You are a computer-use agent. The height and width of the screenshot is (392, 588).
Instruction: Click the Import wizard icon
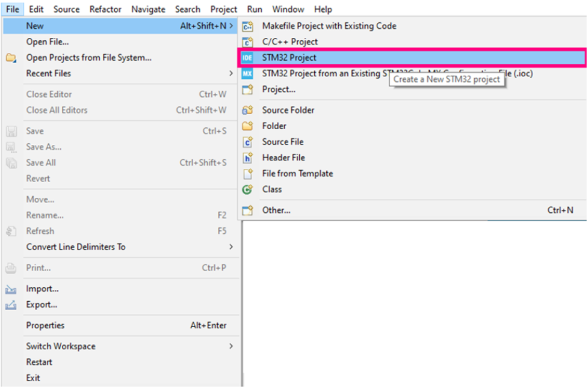point(11,289)
